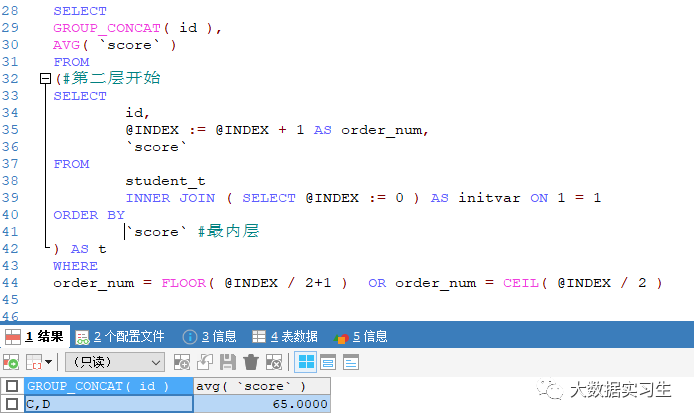Click line number 39 in gutter
The image size is (694, 420).
click(x=10, y=198)
